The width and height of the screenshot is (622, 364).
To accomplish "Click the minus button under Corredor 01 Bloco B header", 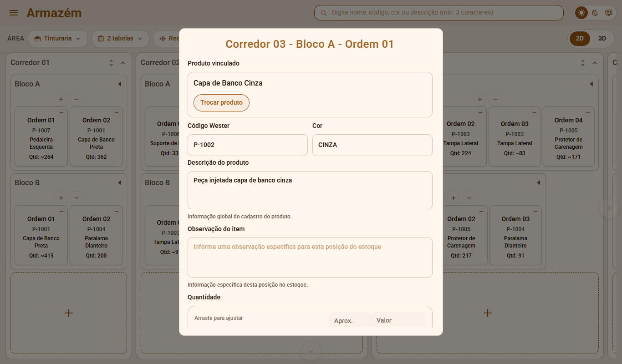I will click(76, 197).
